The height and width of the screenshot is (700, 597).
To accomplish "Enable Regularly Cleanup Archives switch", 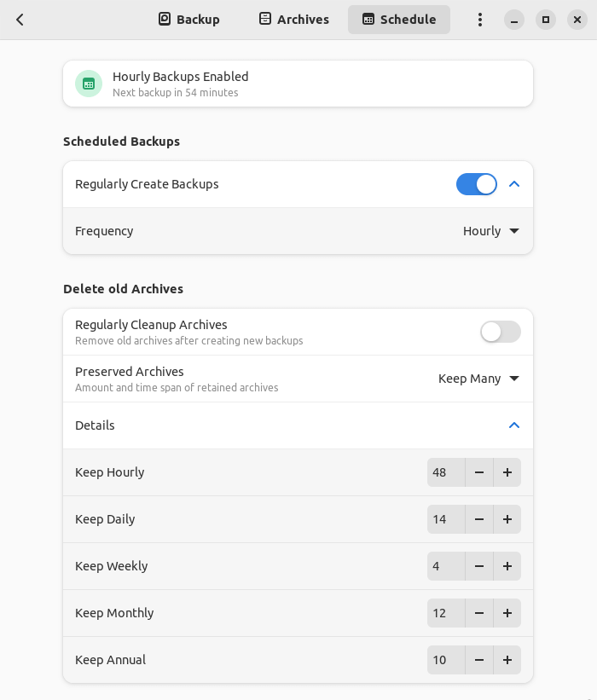I will tap(501, 332).
